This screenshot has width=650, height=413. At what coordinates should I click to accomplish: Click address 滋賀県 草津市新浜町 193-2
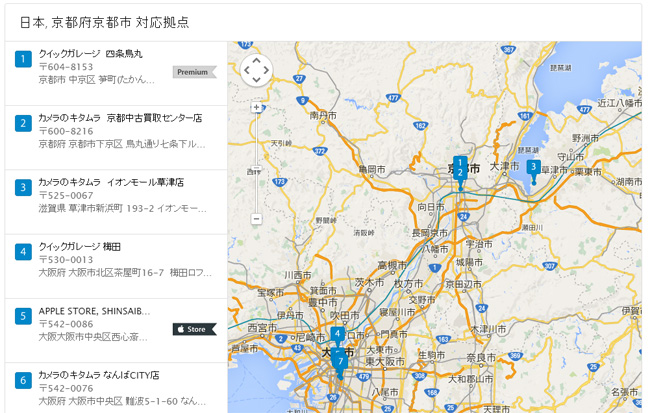coord(122,208)
